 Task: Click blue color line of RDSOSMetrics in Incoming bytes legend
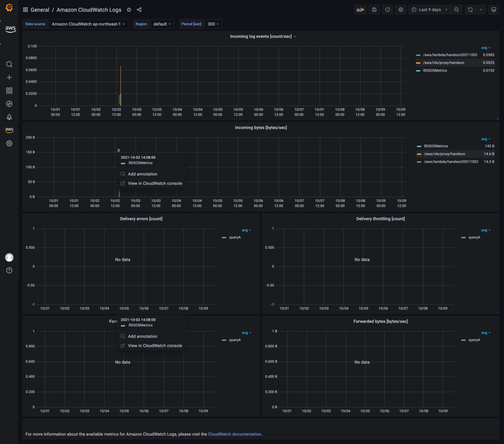click(419, 146)
